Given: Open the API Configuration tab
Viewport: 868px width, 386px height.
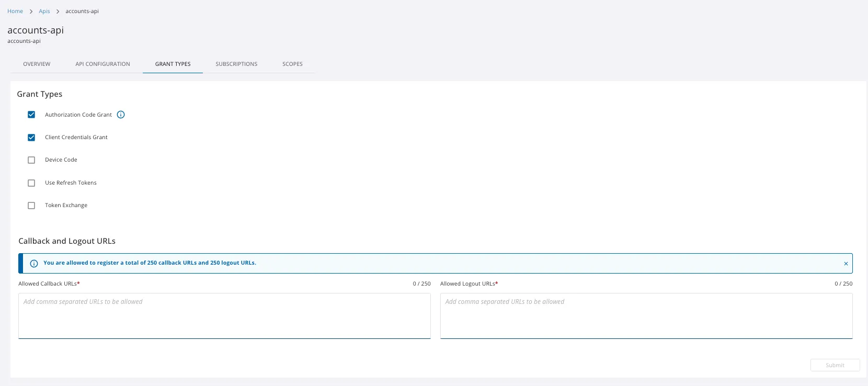Looking at the screenshot, I should point(102,64).
